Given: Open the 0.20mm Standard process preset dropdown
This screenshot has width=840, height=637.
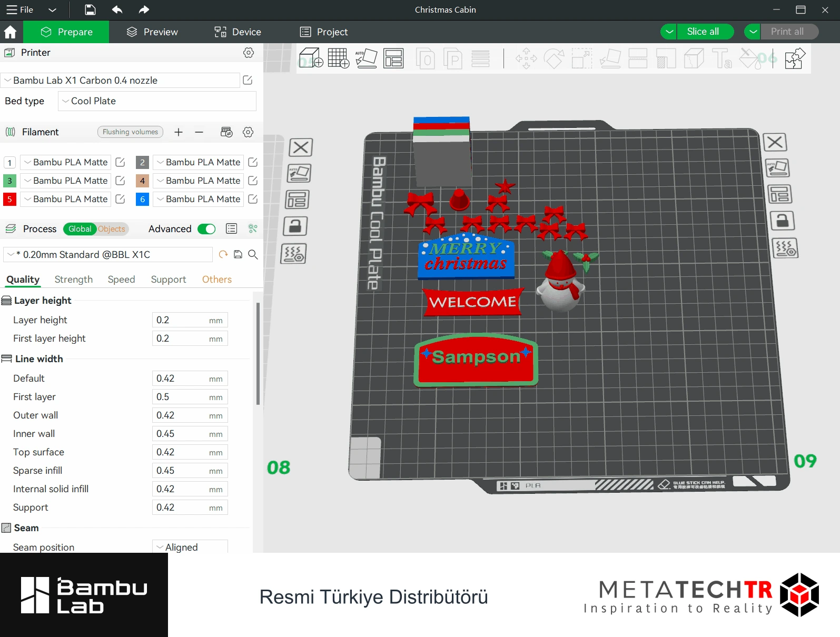Looking at the screenshot, I should coord(107,255).
